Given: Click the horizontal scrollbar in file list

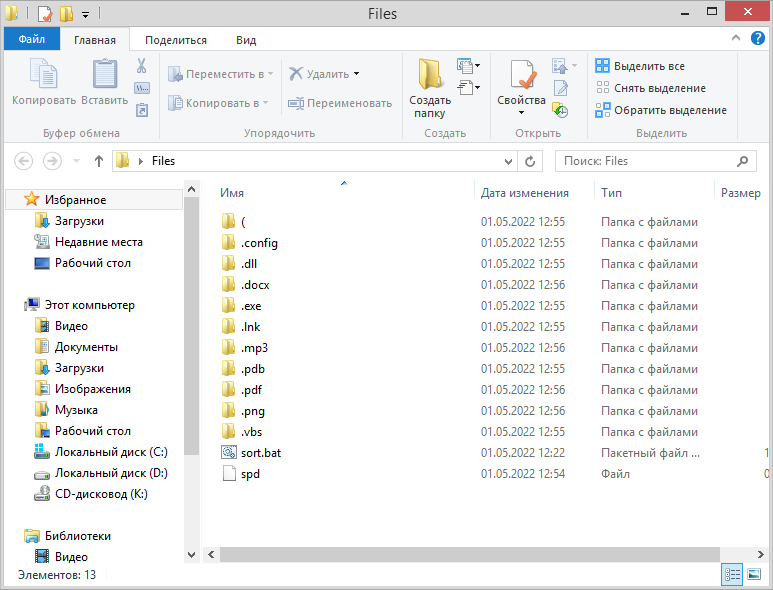Looking at the screenshot, I should coord(470,555).
